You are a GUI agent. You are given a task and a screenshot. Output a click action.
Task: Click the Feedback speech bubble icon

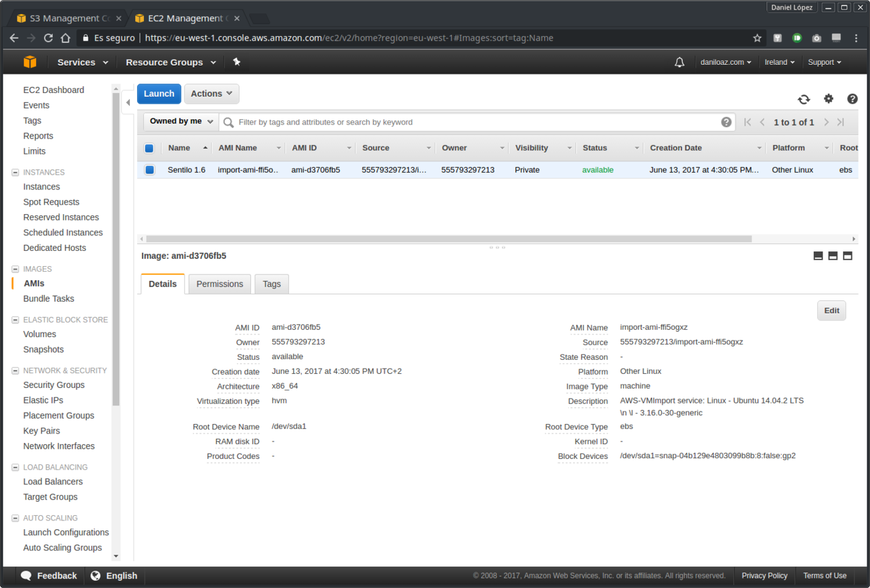[26, 575]
